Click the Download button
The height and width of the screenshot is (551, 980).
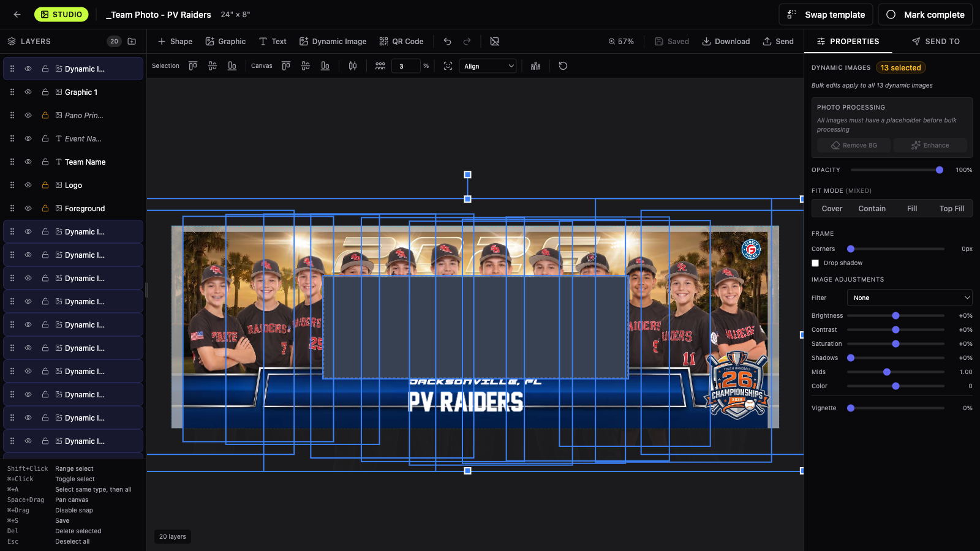click(x=726, y=41)
